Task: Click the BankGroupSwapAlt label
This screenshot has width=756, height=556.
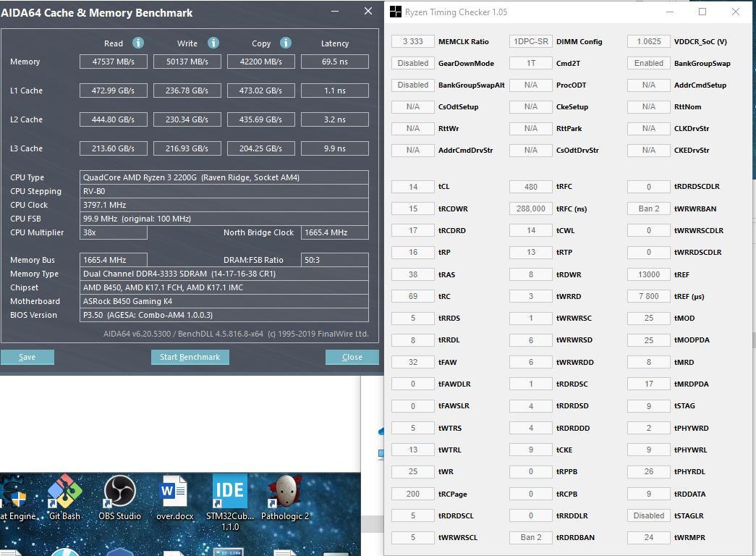Action: coord(472,85)
